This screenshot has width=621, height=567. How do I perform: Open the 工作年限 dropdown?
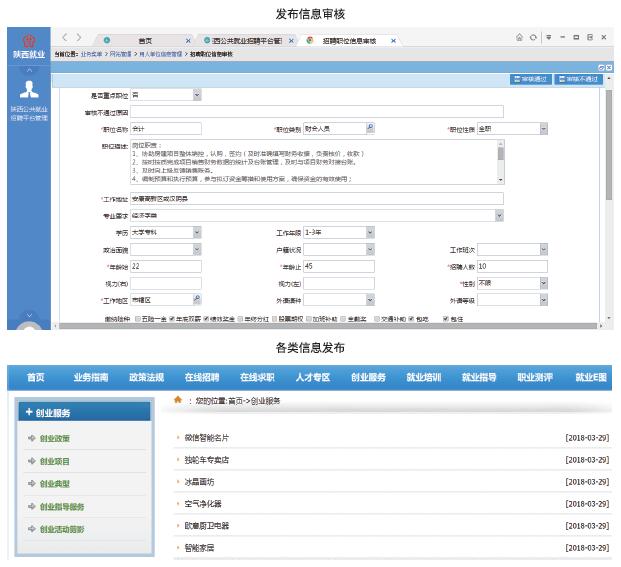tap(369, 232)
